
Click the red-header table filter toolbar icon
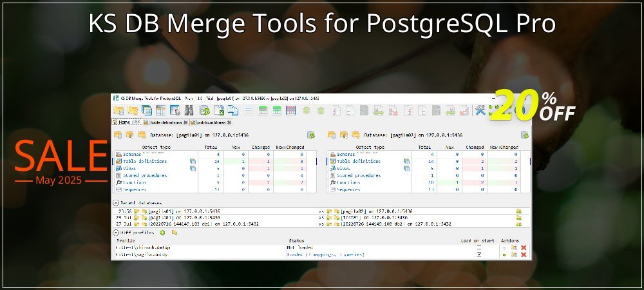[291, 110]
